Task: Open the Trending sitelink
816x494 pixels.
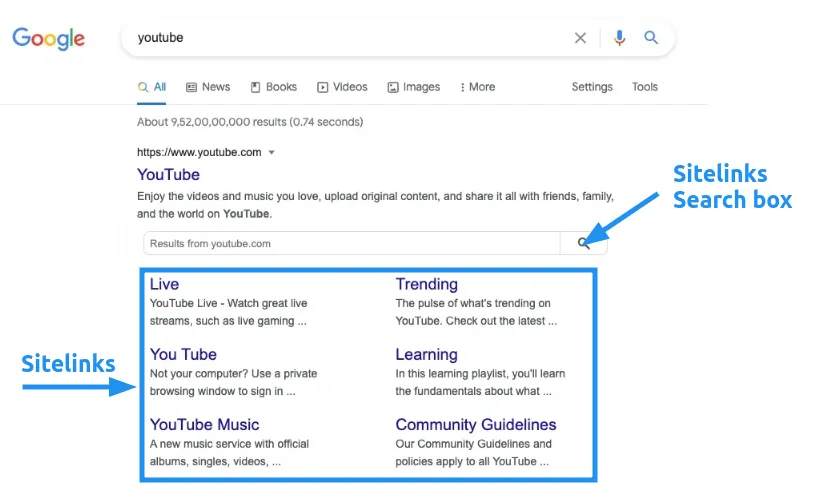Action: (427, 284)
